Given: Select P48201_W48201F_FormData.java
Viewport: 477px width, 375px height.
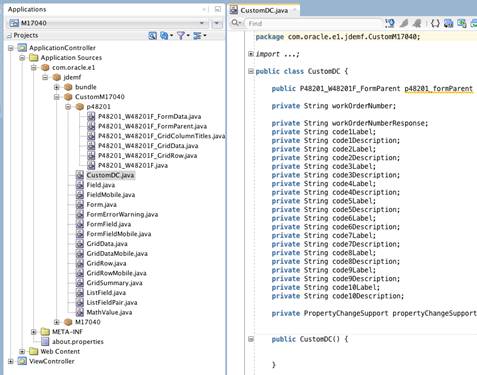Looking at the screenshot, I should (149, 116).
